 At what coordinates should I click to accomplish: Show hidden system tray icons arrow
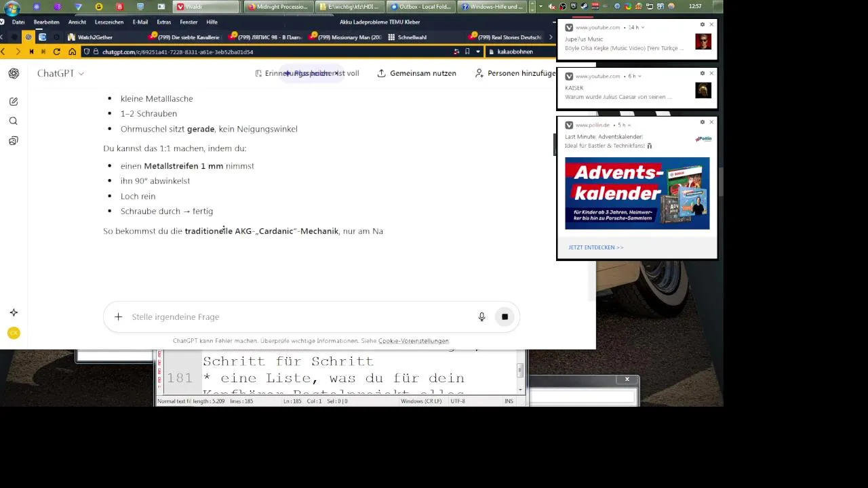540,6
